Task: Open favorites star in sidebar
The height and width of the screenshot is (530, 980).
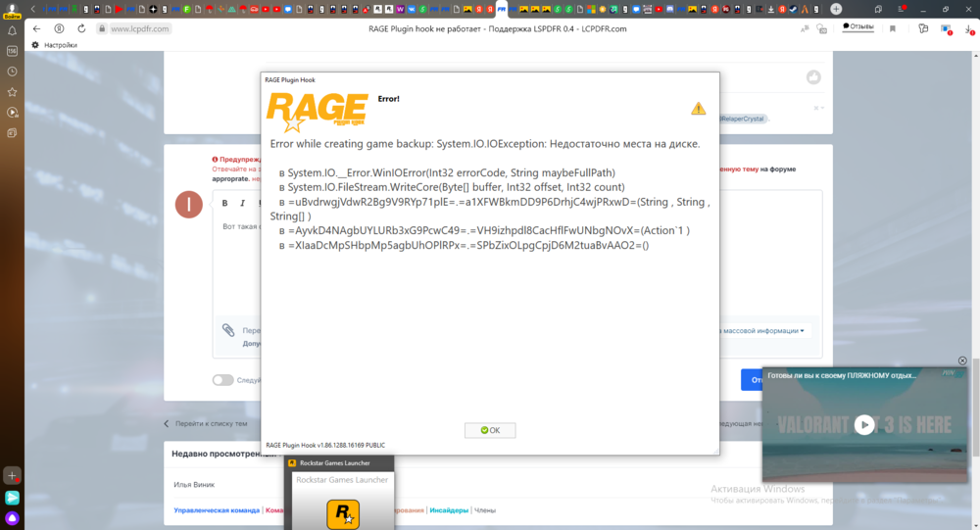Action: click(12, 92)
